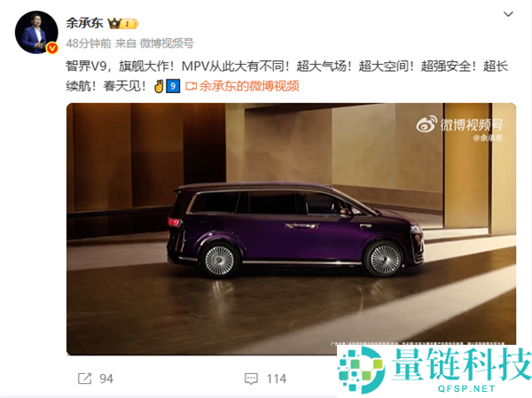Click the repost share icon
This screenshot has width=532, height=398.
84,378
